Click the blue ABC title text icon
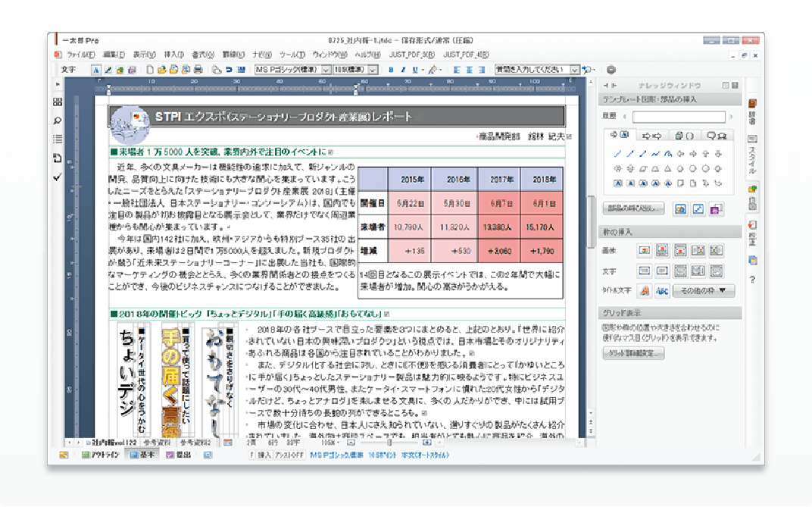This screenshot has width=812, height=507. (662, 290)
